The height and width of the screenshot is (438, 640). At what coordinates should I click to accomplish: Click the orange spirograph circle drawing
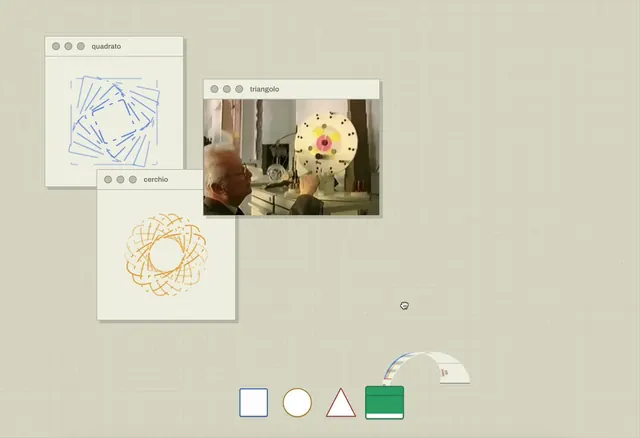pos(166,254)
